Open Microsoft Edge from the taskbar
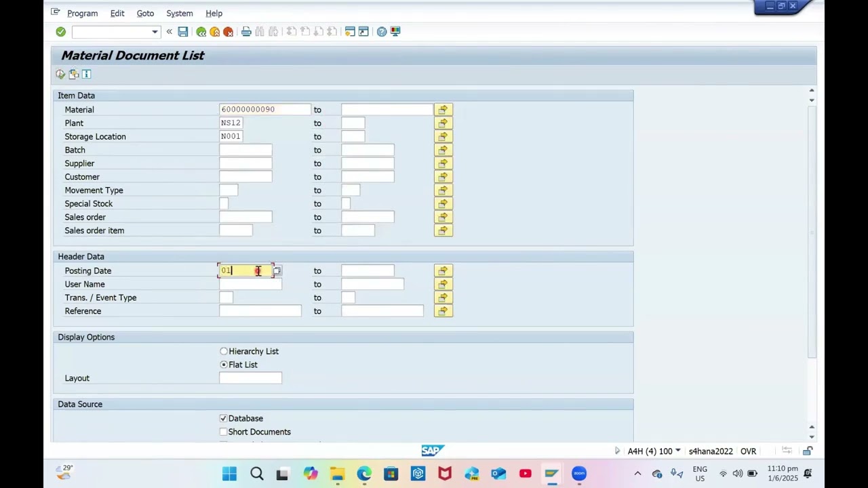 (x=364, y=474)
